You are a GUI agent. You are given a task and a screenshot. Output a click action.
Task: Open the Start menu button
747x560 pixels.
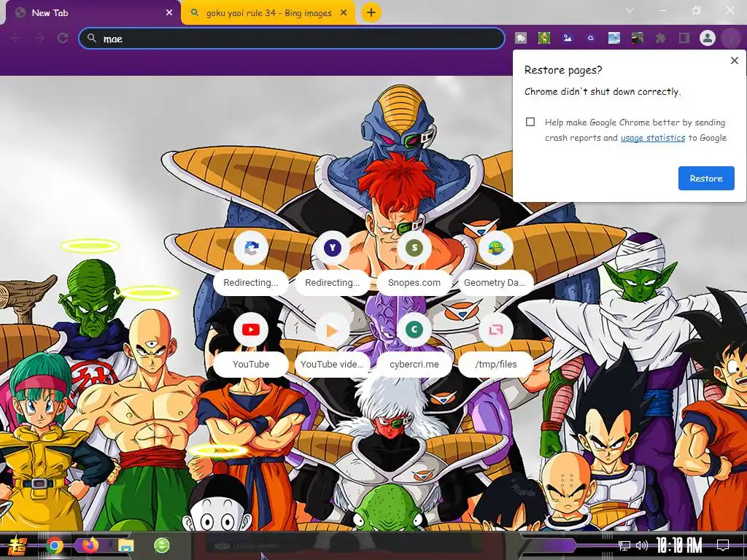click(17, 545)
